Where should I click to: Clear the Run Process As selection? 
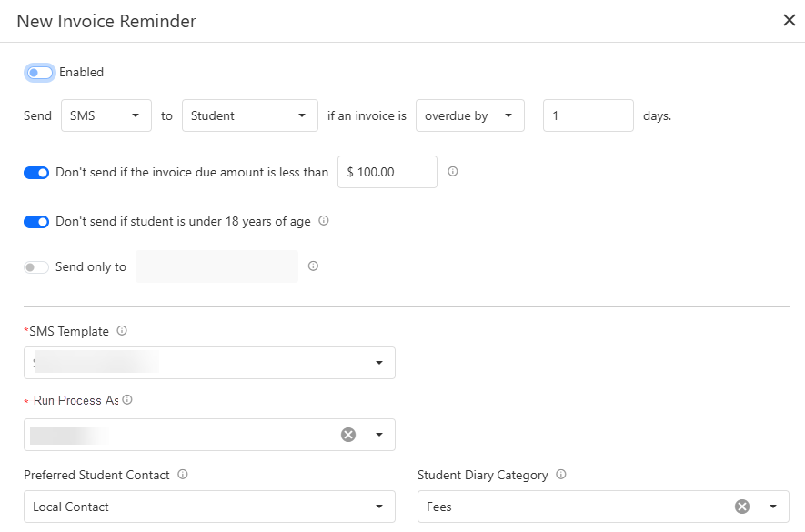pyautogui.click(x=348, y=435)
